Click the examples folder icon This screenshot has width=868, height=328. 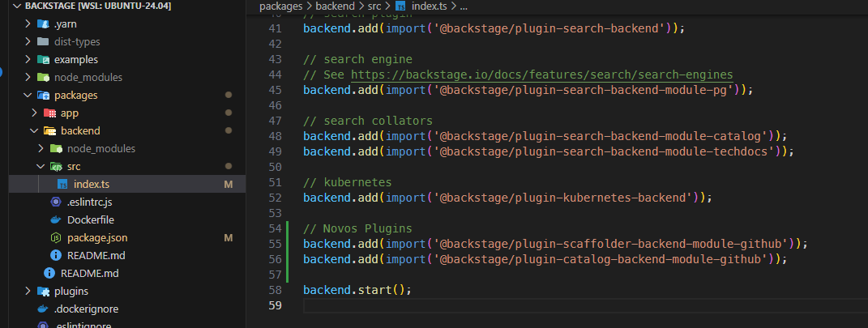43,59
